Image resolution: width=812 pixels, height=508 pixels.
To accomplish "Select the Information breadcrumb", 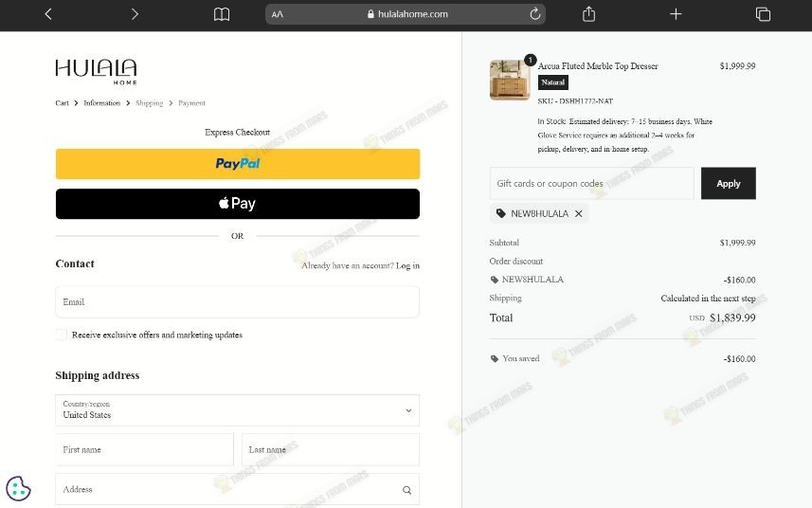I will tap(102, 103).
